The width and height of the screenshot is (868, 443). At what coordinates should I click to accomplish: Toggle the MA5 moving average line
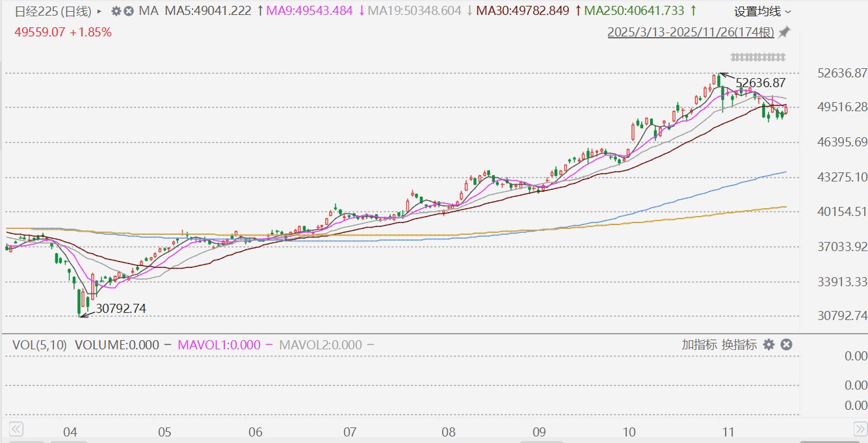click(207, 11)
